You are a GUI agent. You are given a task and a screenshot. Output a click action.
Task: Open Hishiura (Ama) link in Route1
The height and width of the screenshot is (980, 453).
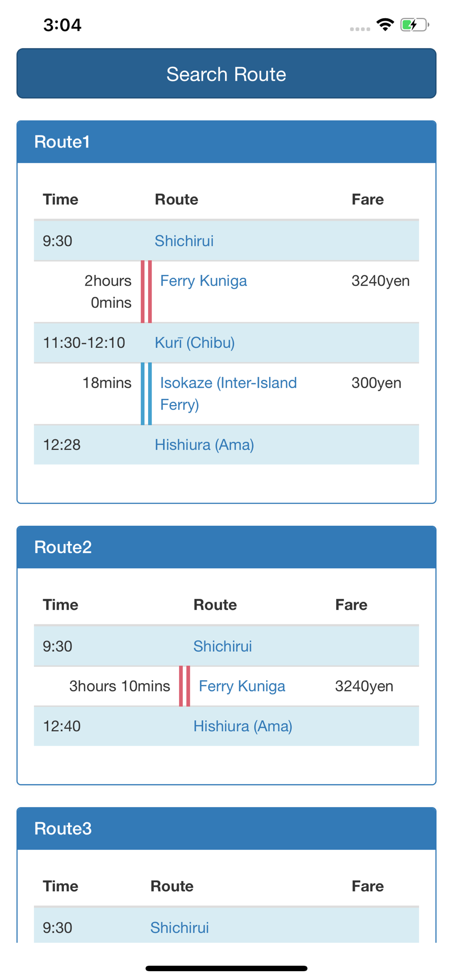[x=204, y=444]
